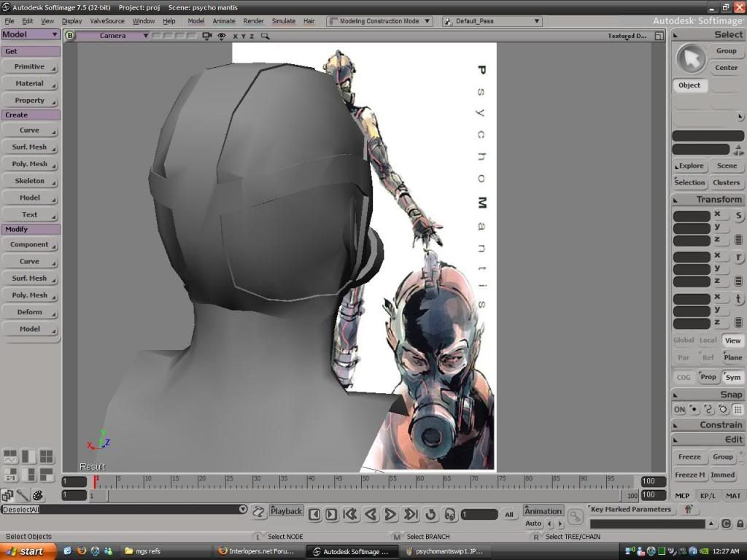Click the scale 's' transform icon
This screenshot has width=747, height=560.
coord(738,216)
